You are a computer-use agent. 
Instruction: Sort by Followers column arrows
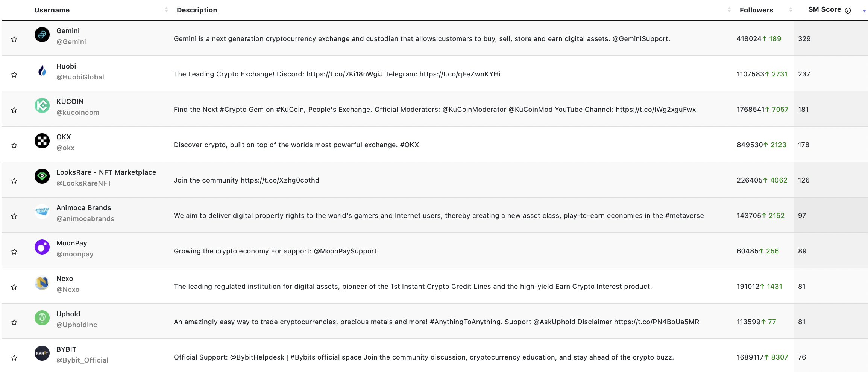[791, 10]
